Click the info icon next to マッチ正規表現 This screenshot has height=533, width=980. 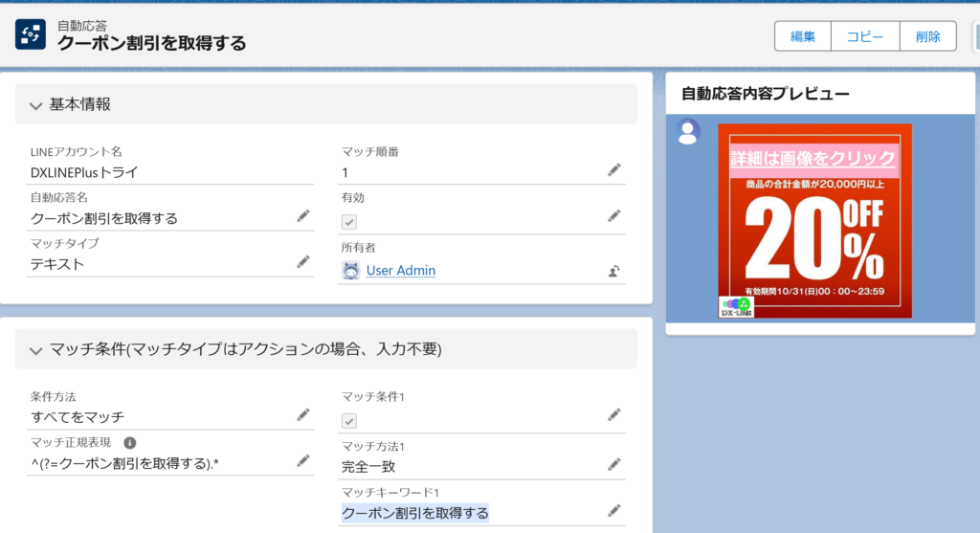click(x=130, y=442)
